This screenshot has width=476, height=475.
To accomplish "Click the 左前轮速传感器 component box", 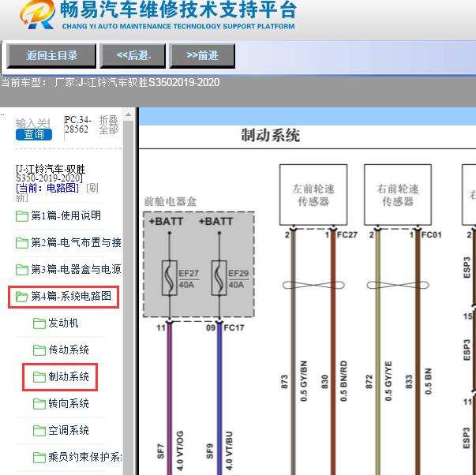I will [313, 195].
